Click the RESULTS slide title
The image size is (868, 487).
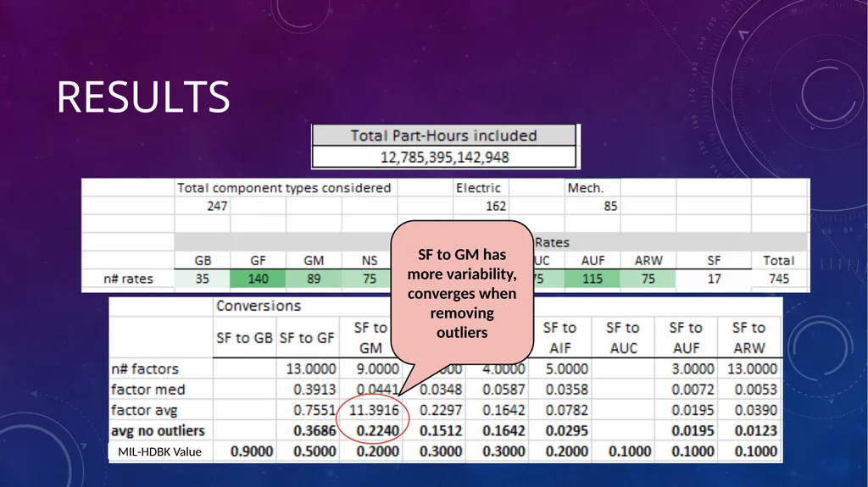click(x=142, y=97)
